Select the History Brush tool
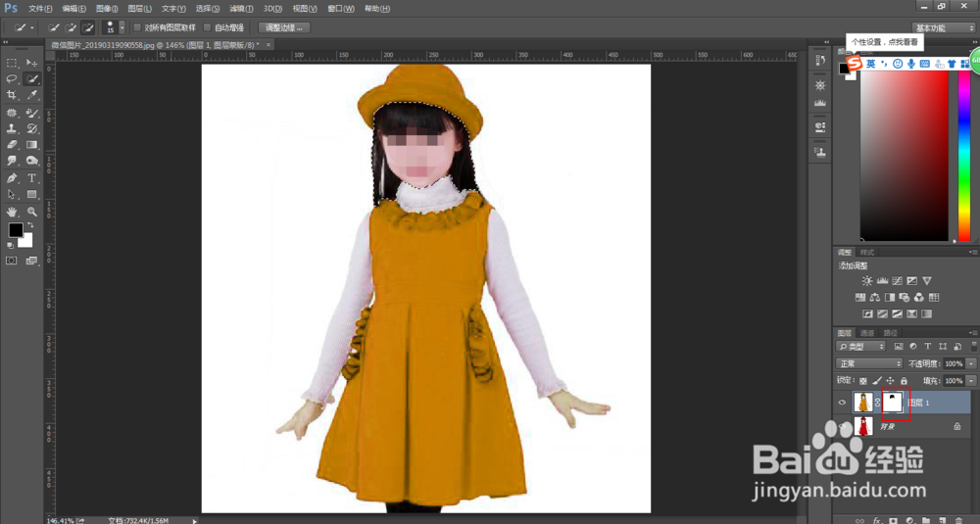 tap(32, 128)
